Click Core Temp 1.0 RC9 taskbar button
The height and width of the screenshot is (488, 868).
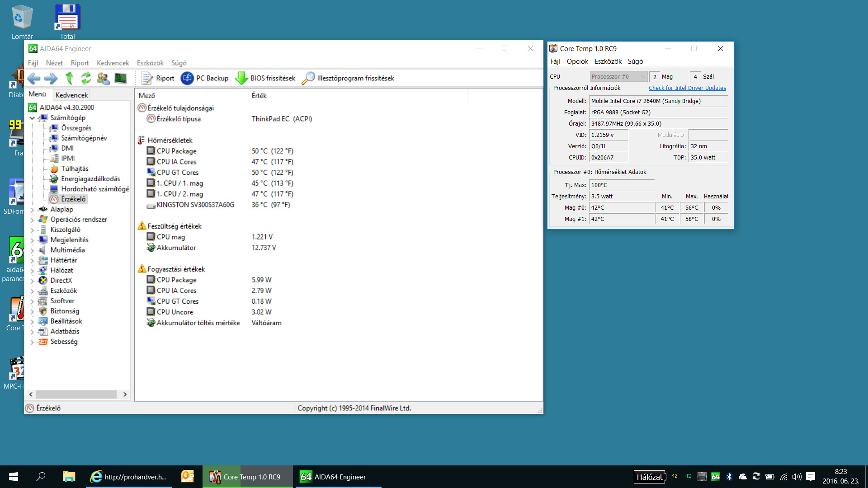[248, 477]
